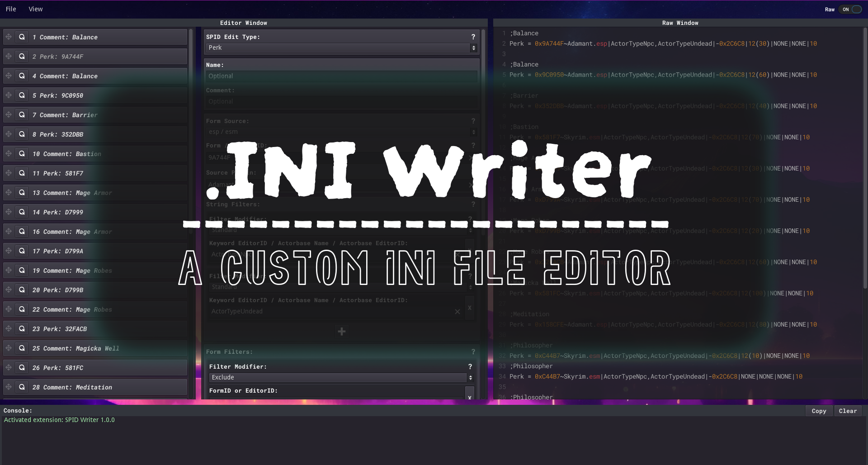Click the drag handle icon on "28 Comment: Meditation"
868x465 pixels.
[x=8, y=387]
